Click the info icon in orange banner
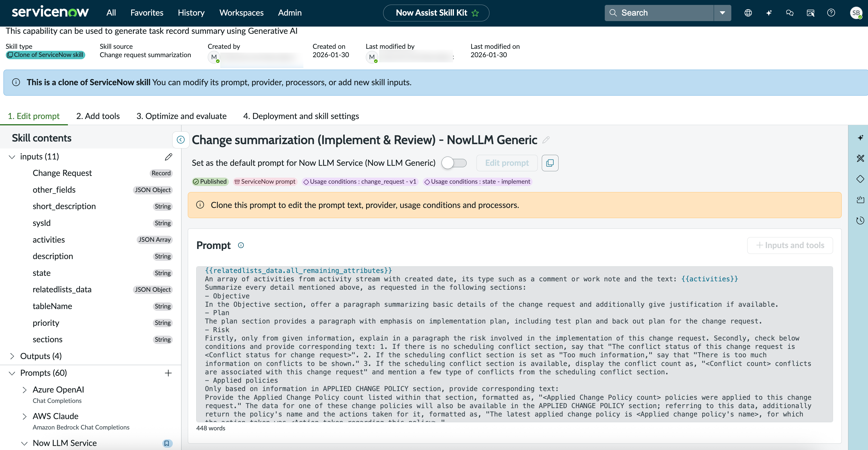The image size is (868, 450). [x=200, y=205]
